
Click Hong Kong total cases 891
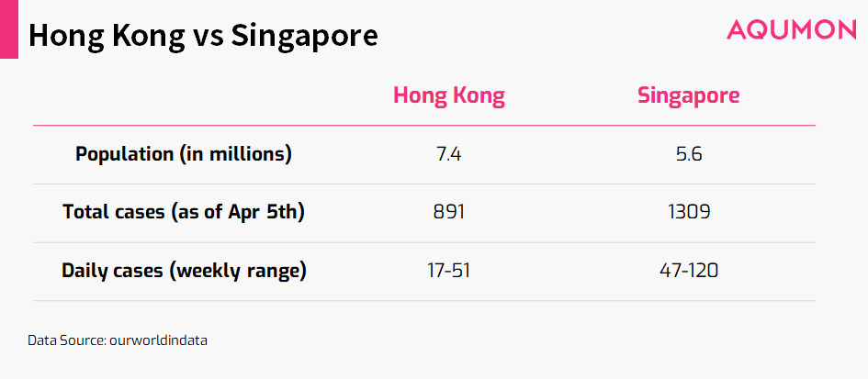tap(449, 213)
